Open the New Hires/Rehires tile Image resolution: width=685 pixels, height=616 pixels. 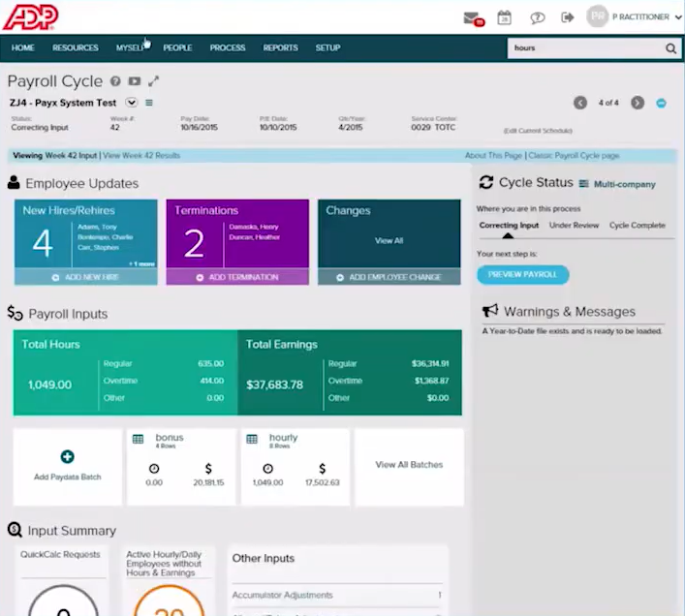click(x=86, y=233)
